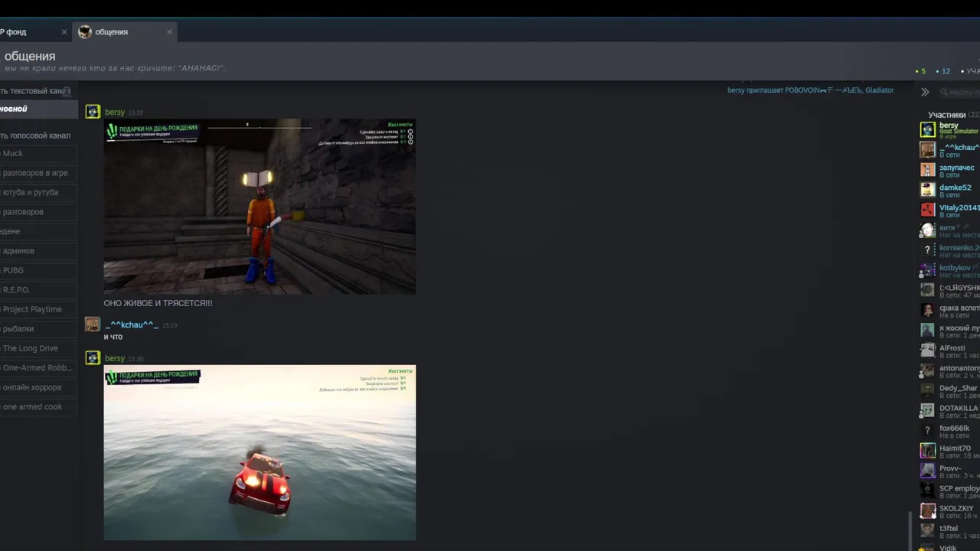Click t3ftel avatar in members list
980x551 pixels.
click(927, 530)
